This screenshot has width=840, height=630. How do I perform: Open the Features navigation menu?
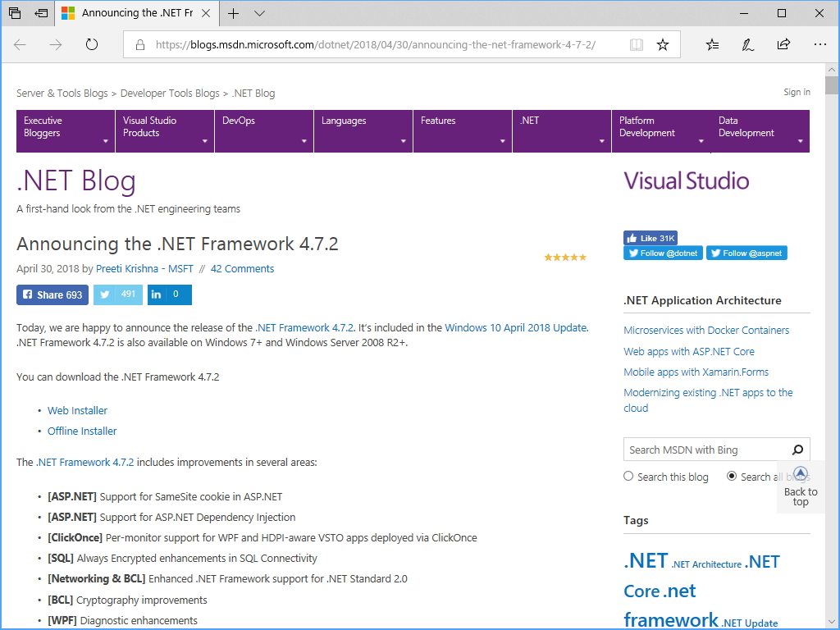pos(462,130)
